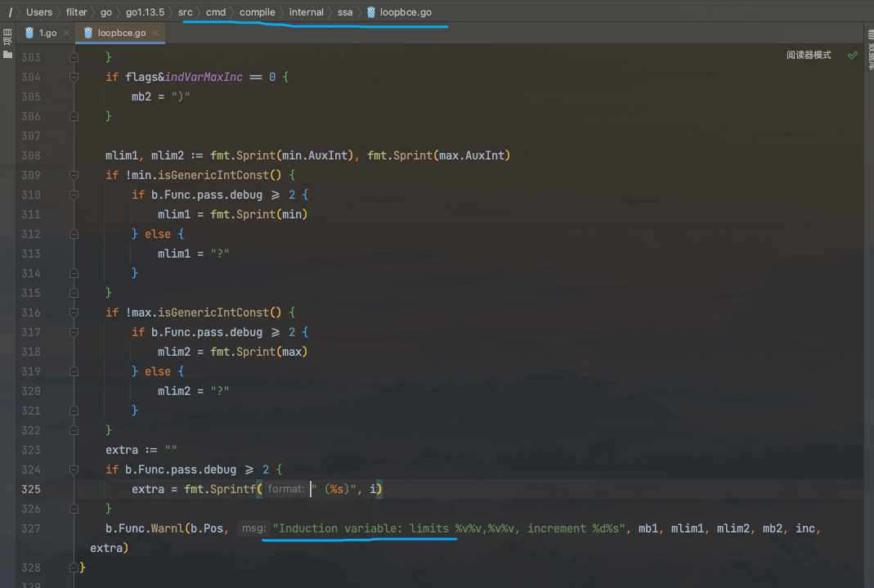
Task: Click Go file icon on 1.go tab
Action: pyautogui.click(x=29, y=33)
